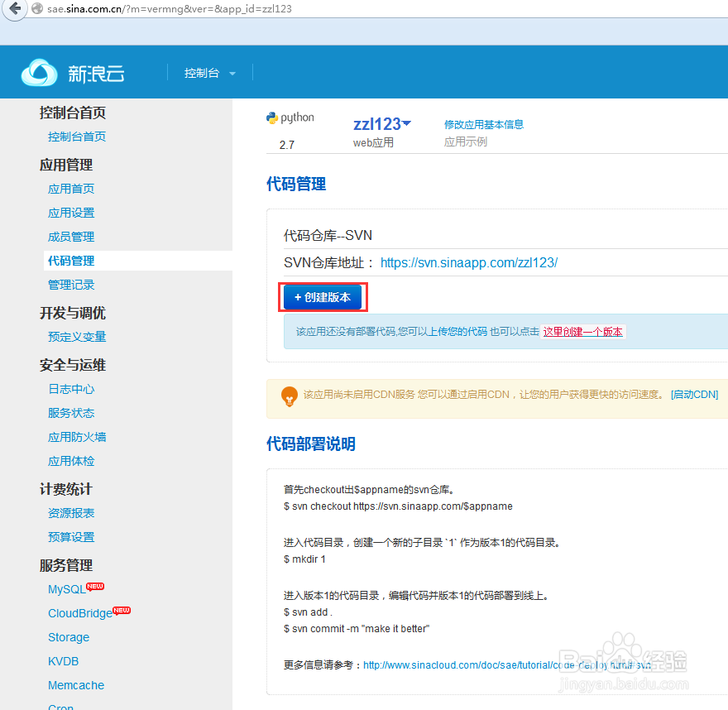Viewport: 728px width, 710px height.
Task: Click the browser back arrow button
Action: tap(15, 8)
